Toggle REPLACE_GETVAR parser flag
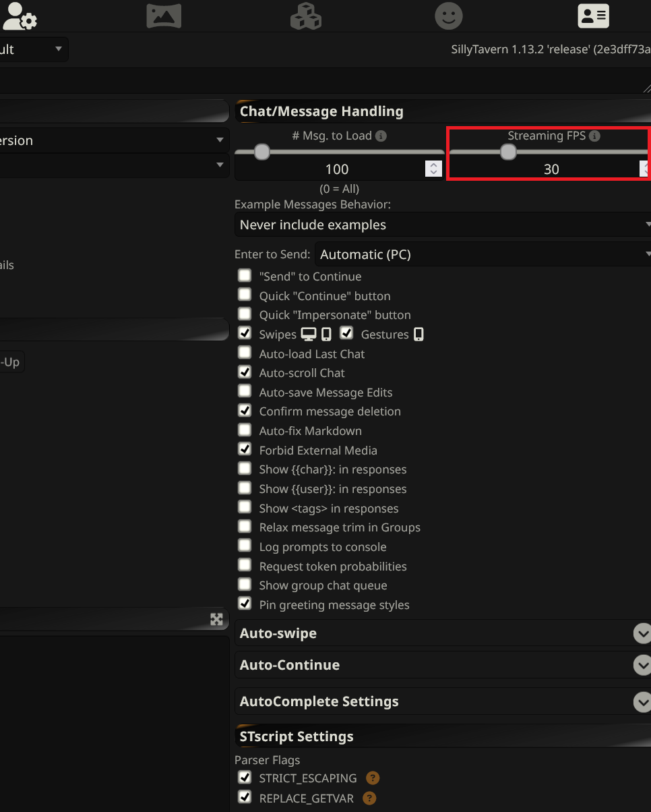Viewport: 651px width, 812px height. [x=245, y=798]
